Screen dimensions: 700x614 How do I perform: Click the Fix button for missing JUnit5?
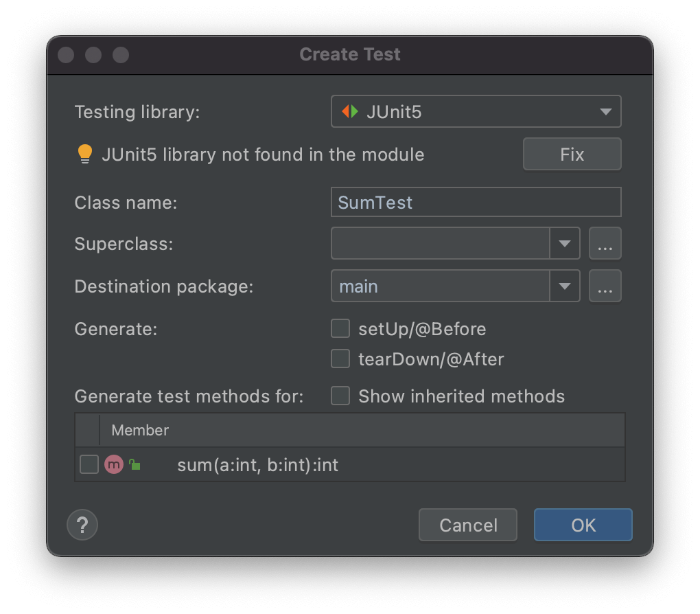[x=572, y=154]
